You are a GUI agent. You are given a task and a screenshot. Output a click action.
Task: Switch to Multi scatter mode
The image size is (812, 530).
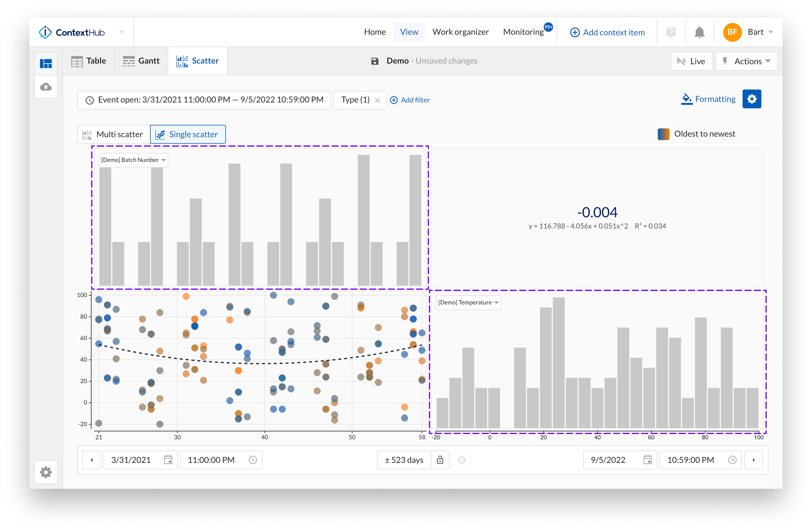[x=114, y=134]
